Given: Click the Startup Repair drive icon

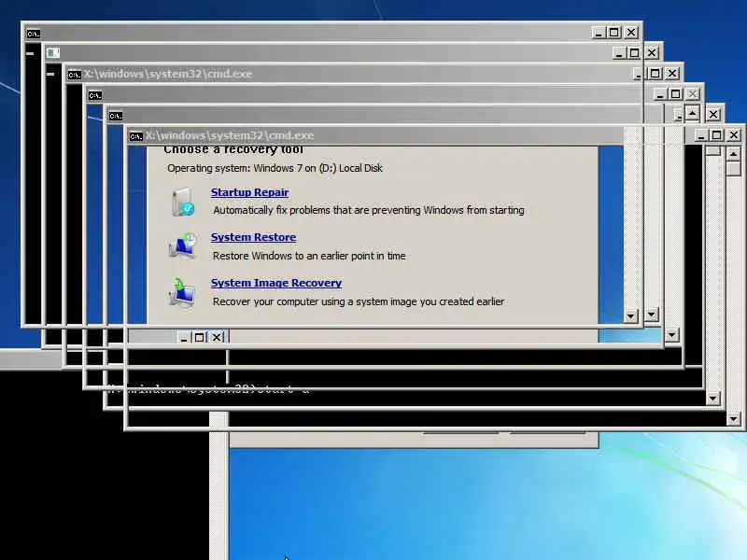Looking at the screenshot, I should coord(183,202).
